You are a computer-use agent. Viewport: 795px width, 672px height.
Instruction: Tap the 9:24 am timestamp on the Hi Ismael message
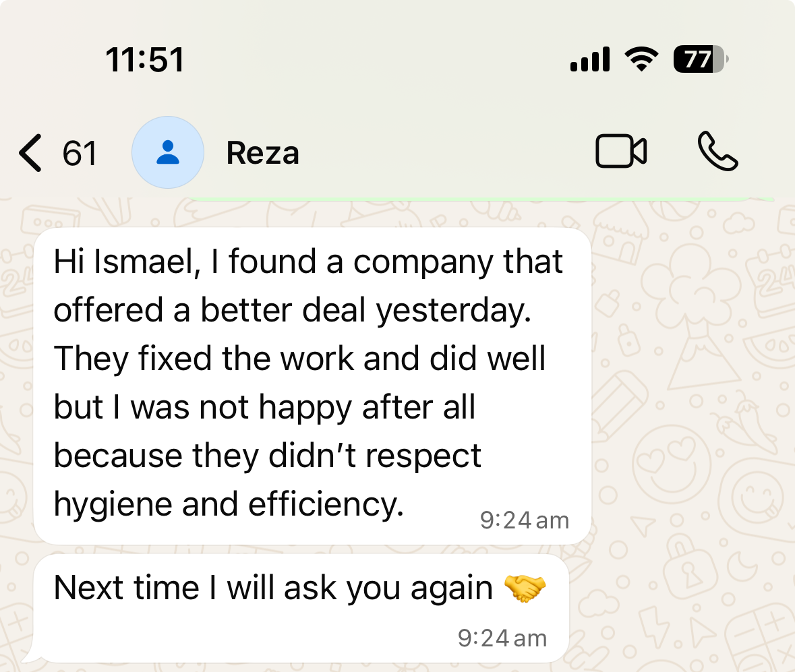pyautogui.click(x=524, y=520)
